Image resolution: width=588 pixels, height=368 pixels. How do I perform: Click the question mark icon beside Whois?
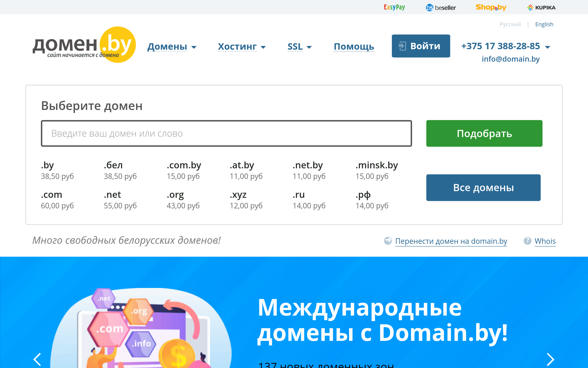coord(527,241)
